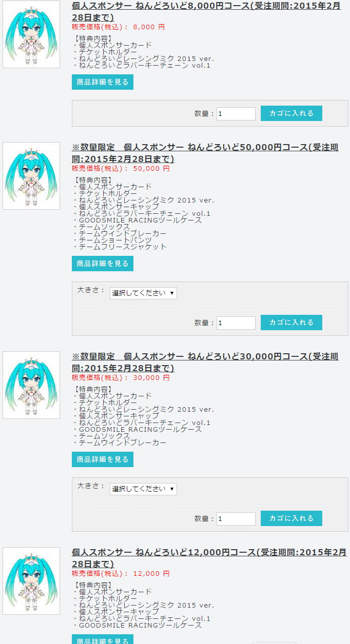Focus the 数量 quantity field for 8,000円 course
This screenshot has height=644, width=350.
pos(236,114)
